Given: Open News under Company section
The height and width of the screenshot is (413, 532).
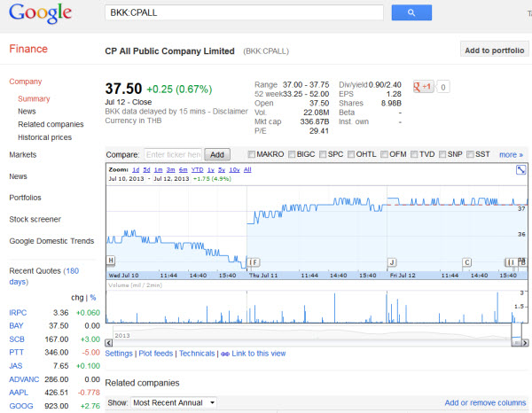Looking at the screenshot, I should point(27,111).
